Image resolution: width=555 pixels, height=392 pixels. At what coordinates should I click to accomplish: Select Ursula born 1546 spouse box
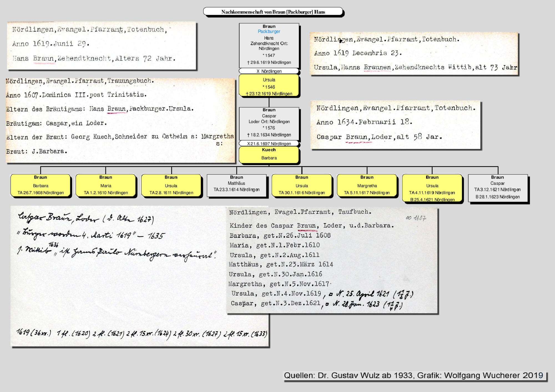click(269, 85)
